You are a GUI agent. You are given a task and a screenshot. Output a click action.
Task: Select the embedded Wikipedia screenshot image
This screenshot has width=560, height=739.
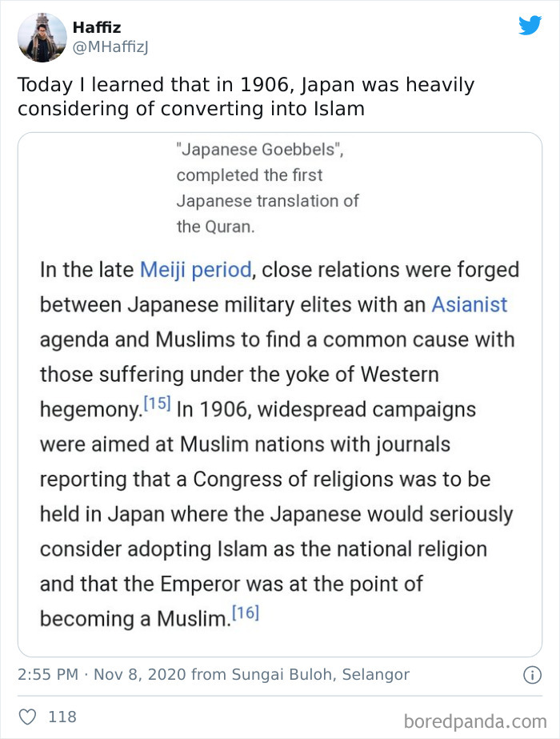280,392
